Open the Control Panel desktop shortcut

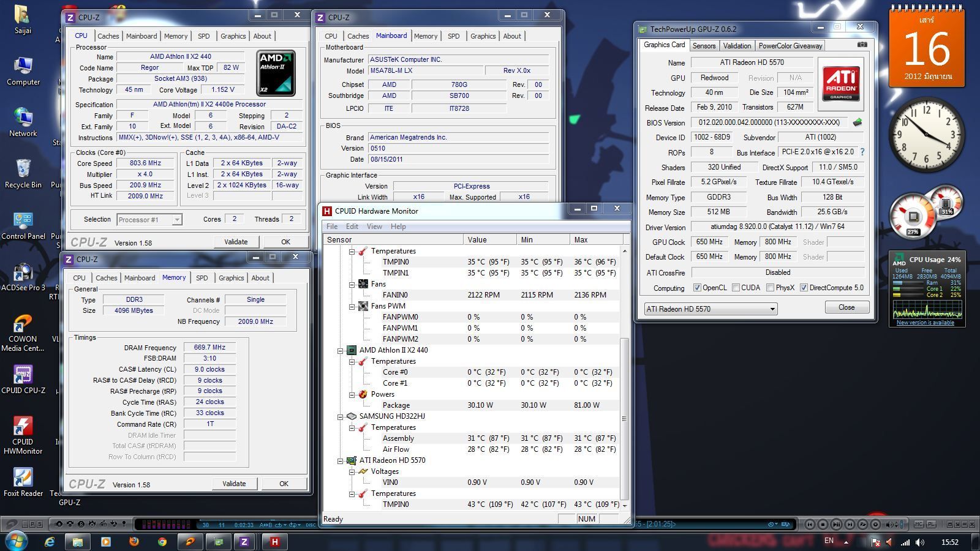(x=23, y=225)
